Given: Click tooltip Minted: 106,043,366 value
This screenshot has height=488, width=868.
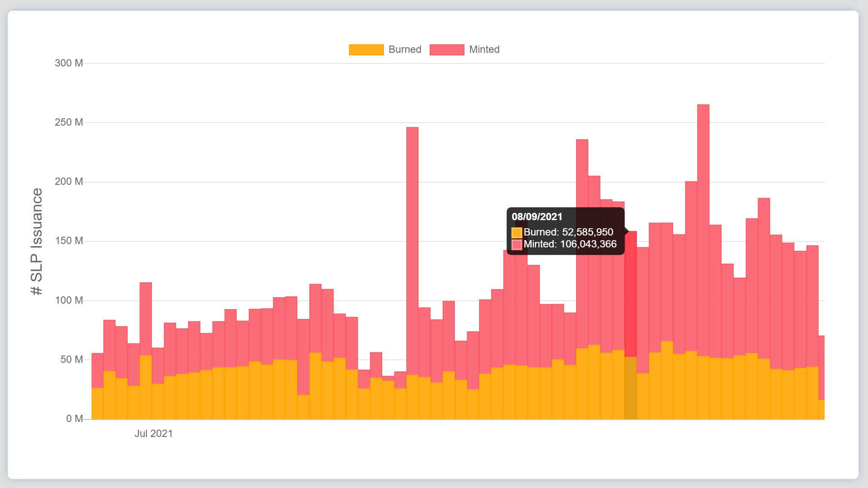Looking at the screenshot, I should 570,244.
